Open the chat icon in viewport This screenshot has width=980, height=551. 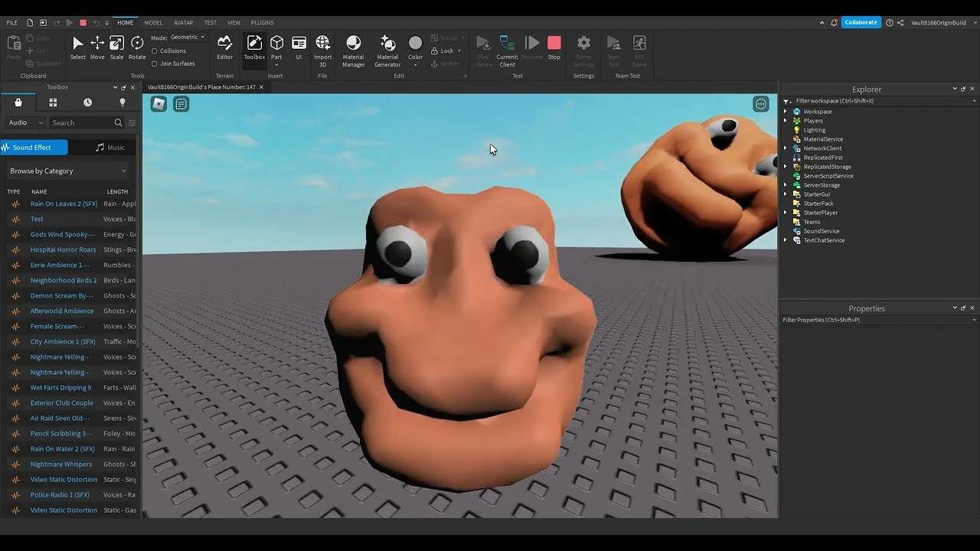pos(181,104)
